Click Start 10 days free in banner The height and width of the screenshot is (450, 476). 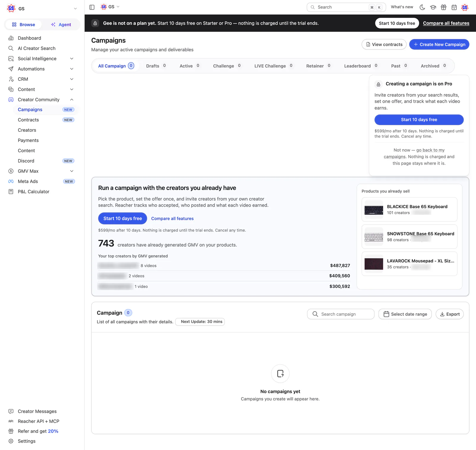[x=397, y=23]
